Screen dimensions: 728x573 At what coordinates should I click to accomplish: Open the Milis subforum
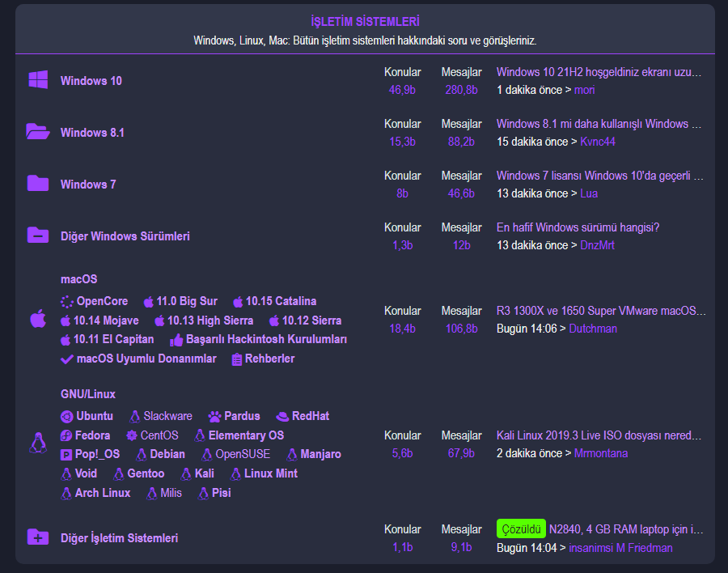pos(171,493)
